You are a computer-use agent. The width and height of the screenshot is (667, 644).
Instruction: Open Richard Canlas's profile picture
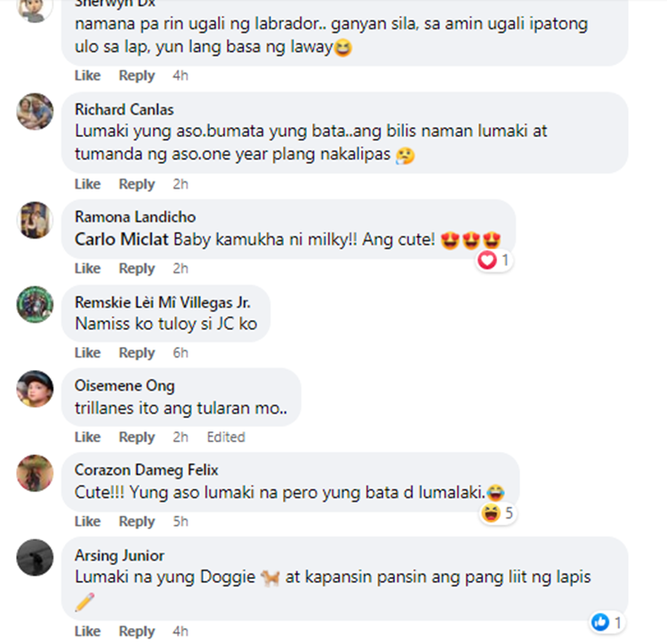[35, 111]
